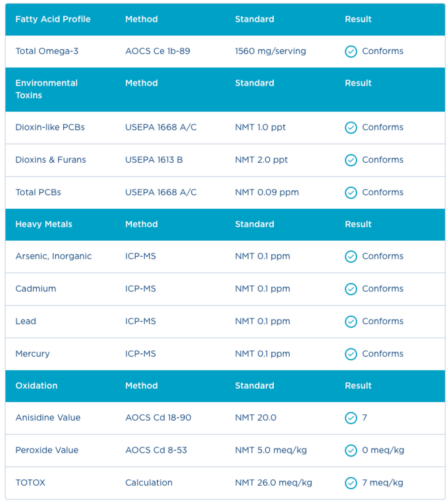Image resolution: width=448 pixels, height=504 pixels.
Task: Click the AOCS Ce 1b-89 method text
Action: click(x=158, y=51)
